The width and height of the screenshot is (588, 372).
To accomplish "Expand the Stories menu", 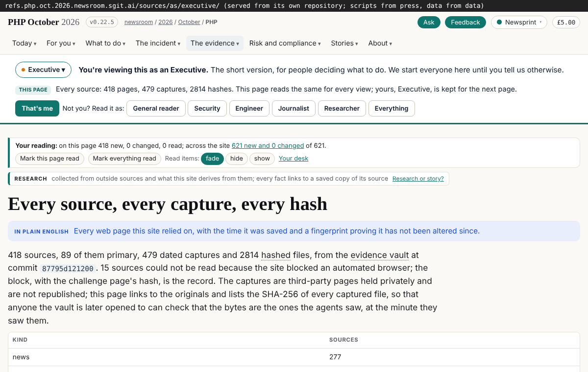I will pyautogui.click(x=344, y=43).
